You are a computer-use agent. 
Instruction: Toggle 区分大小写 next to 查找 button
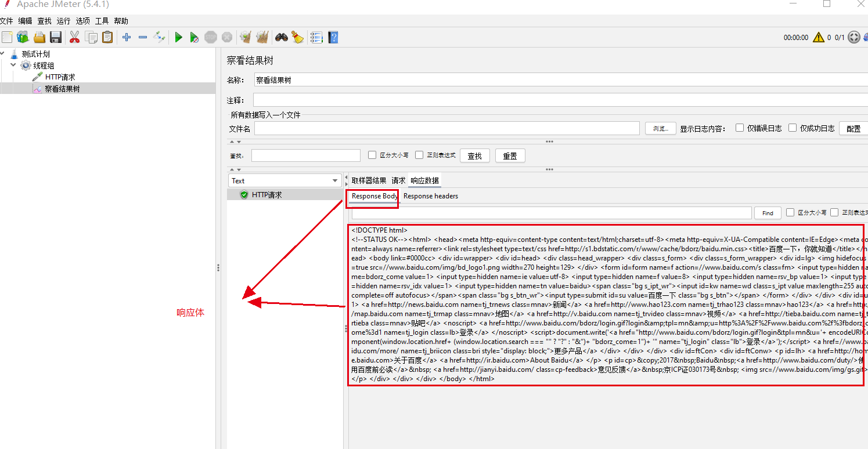373,155
